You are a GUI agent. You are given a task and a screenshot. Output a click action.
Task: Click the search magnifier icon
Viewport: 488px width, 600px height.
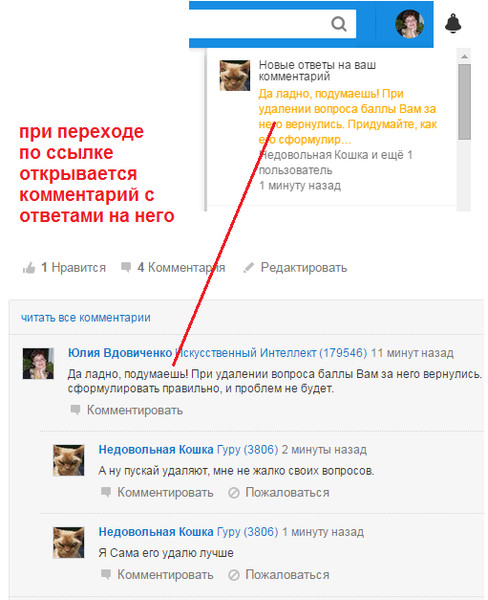pyautogui.click(x=339, y=24)
